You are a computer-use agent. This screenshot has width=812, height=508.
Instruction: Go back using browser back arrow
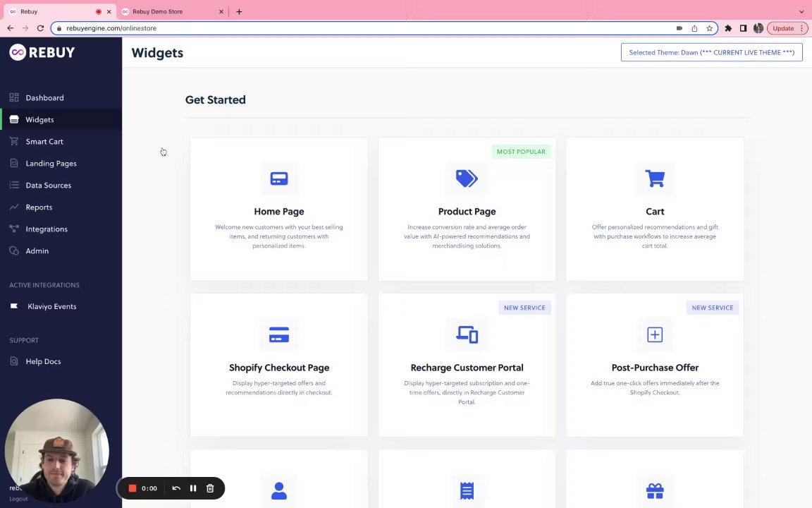[11, 28]
